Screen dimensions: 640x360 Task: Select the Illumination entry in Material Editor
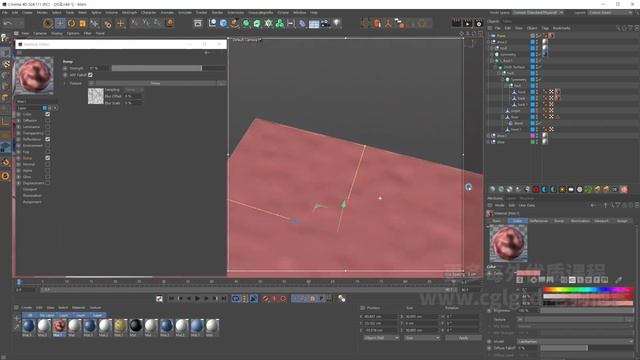coord(32,196)
